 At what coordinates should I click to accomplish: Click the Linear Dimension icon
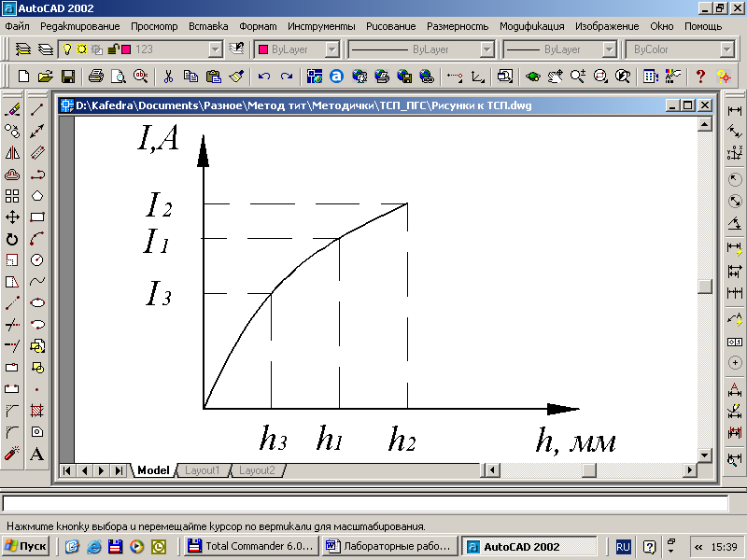pyautogui.click(x=735, y=110)
